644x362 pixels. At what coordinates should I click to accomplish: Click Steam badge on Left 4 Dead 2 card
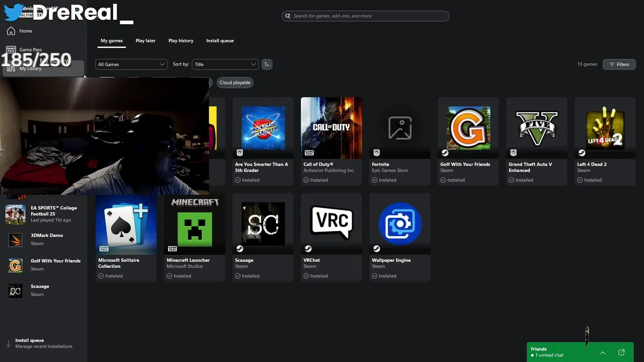pos(582,153)
